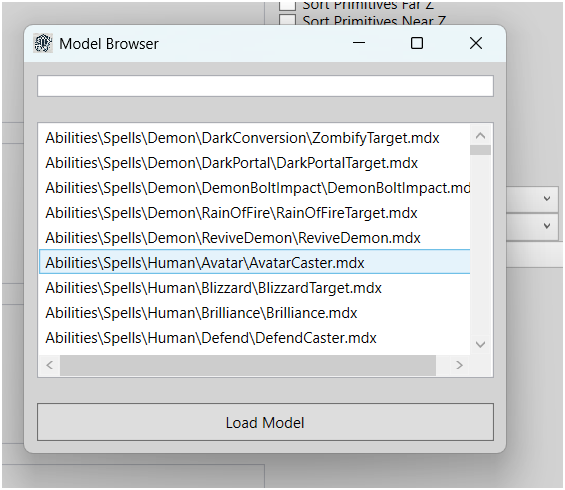The image size is (565, 490).
Task: Click the list's scroll down arrow
Action: 480,344
